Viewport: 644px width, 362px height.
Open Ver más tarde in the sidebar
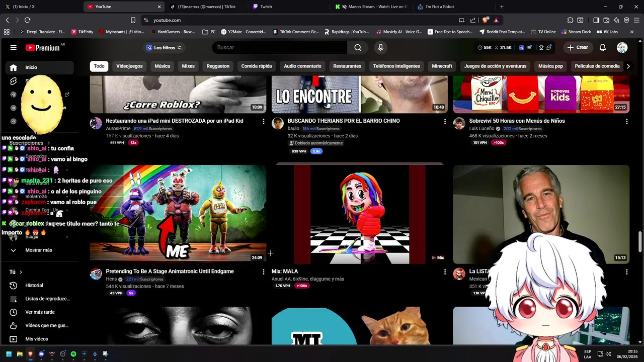coord(40,312)
